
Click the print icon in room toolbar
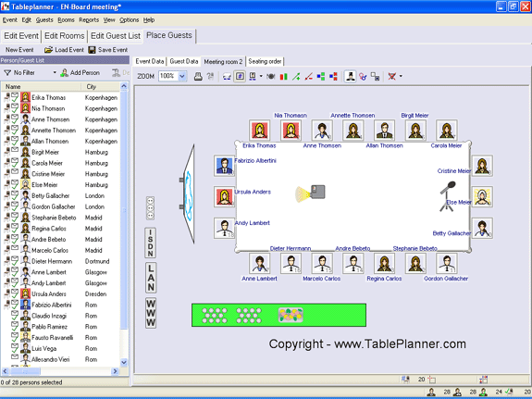pyautogui.click(x=198, y=77)
